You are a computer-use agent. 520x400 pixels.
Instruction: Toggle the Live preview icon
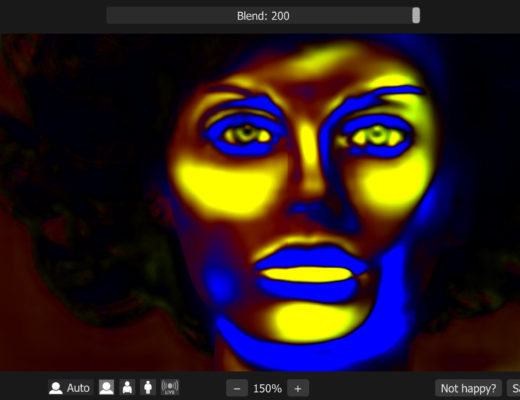170,388
